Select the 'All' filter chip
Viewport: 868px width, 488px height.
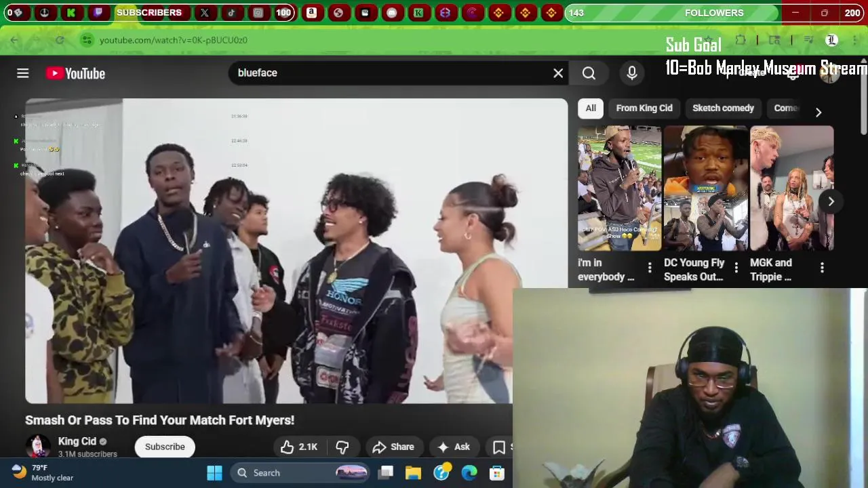click(591, 108)
